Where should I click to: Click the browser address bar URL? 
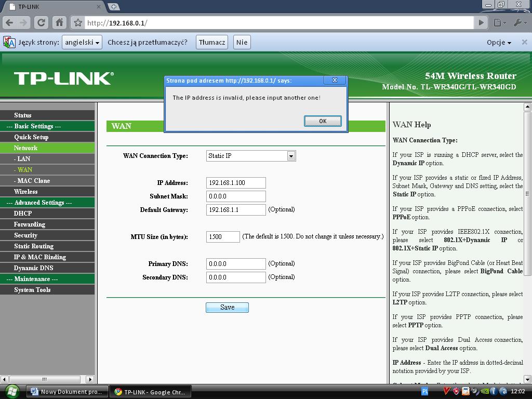click(x=278, y=23)
